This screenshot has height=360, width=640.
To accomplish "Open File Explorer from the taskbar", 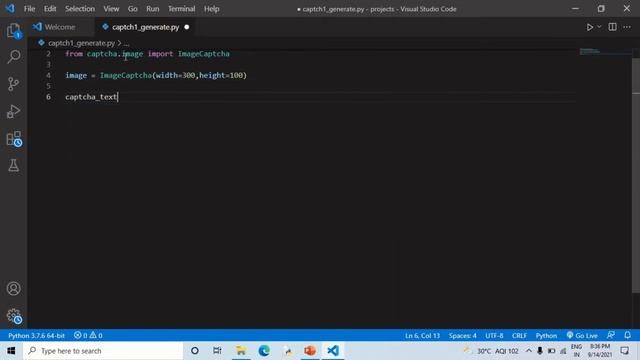I will (x=241, y=351).
